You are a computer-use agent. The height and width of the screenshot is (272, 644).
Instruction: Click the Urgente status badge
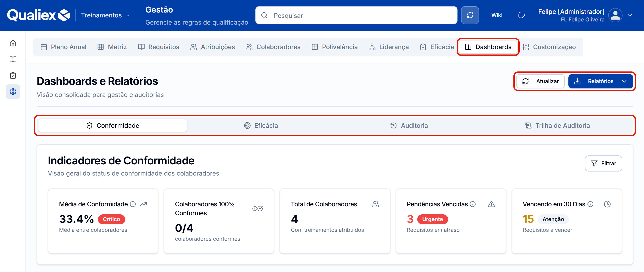(x=432, y=219)
